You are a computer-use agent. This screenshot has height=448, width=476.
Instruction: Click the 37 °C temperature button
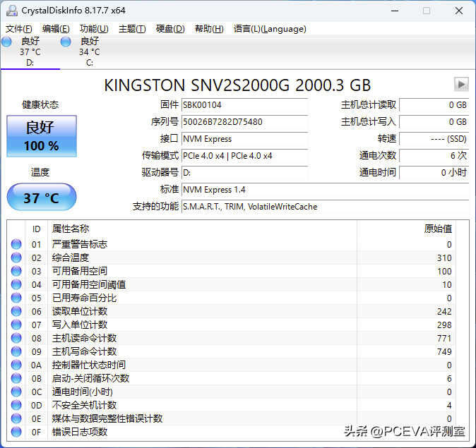(42, 197)
